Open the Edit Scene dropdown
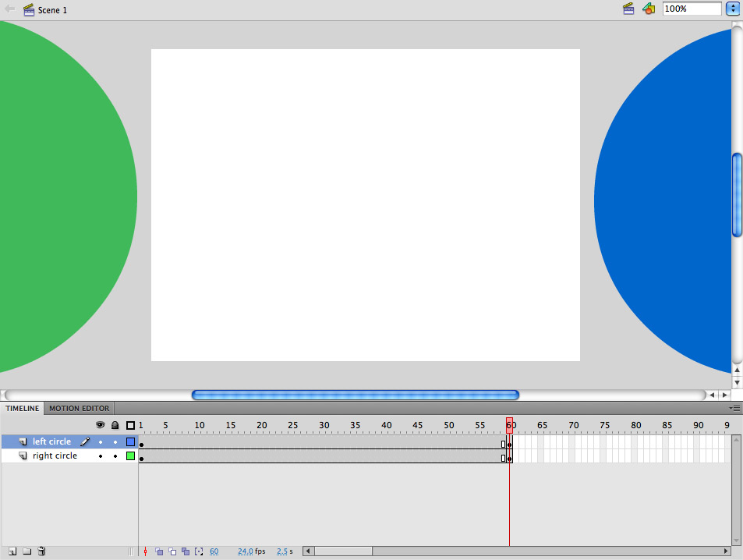Image resolution: width=743 pixels, height=560 pixels. [x=628, y=9]
